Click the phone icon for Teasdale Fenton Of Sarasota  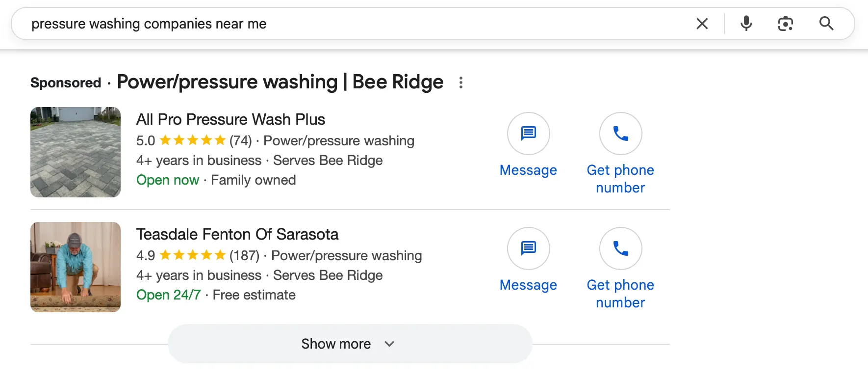tap(620, 248)
